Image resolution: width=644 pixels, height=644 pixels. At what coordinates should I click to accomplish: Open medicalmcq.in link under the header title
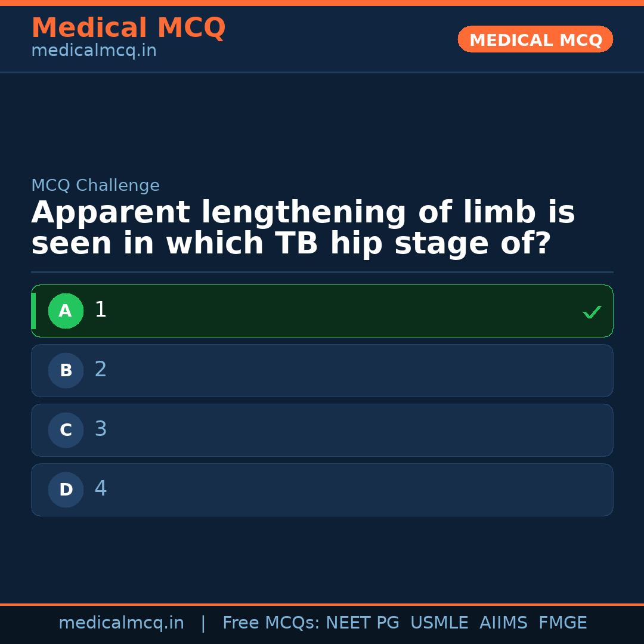[94, 51]
